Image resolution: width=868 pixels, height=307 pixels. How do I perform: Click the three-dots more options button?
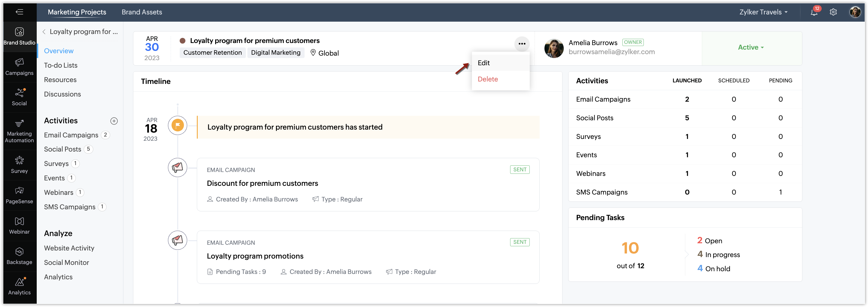pos(522,44)
